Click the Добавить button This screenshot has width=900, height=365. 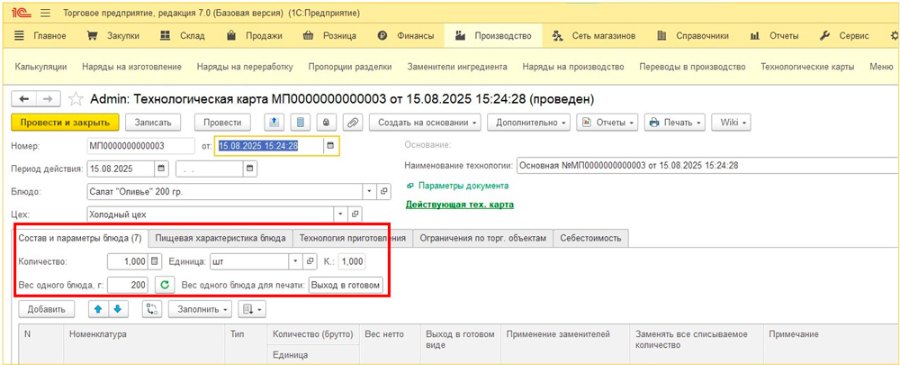click(46, 309)
